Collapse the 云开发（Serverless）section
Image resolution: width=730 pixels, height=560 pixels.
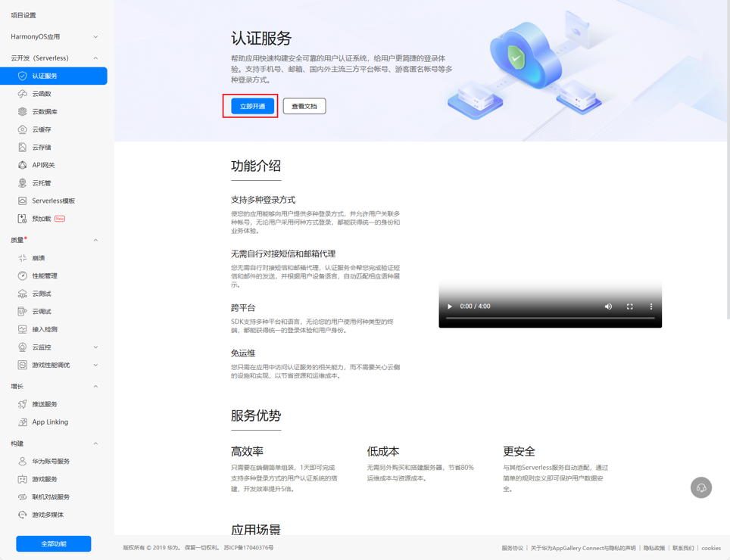pyautogui.click(x=95, y=58)
